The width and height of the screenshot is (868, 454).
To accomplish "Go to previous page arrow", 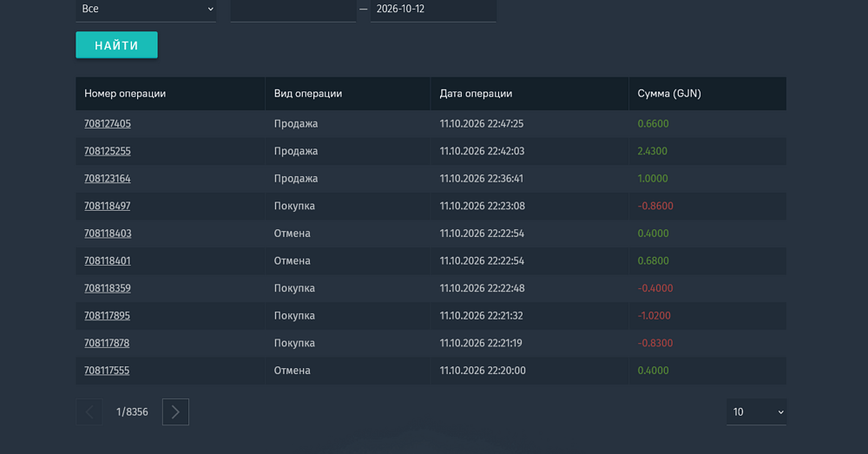I will 89,412.
